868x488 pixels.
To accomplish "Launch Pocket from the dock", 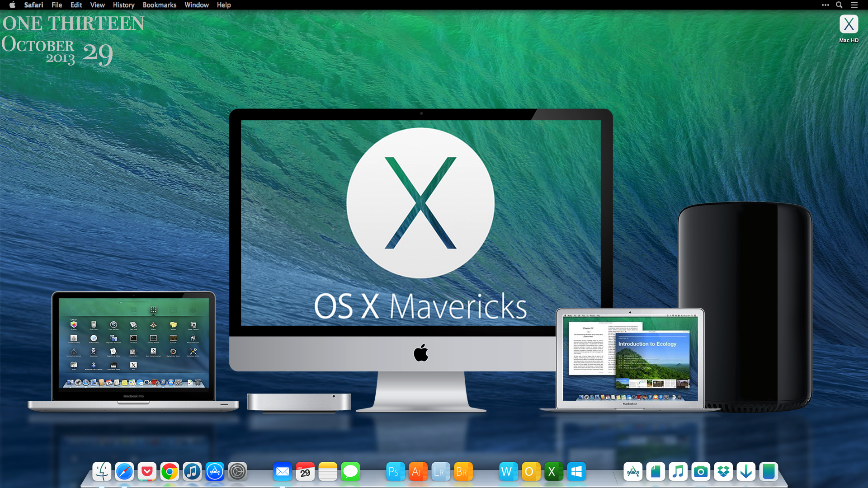I will click(x=147, y=472).
